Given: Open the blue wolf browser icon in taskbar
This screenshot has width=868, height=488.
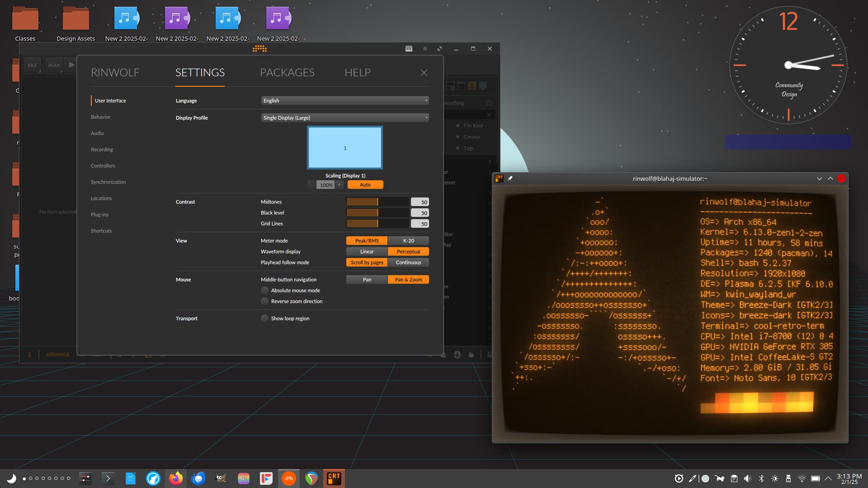Looking at the screenshot, I should click(153, 479).
